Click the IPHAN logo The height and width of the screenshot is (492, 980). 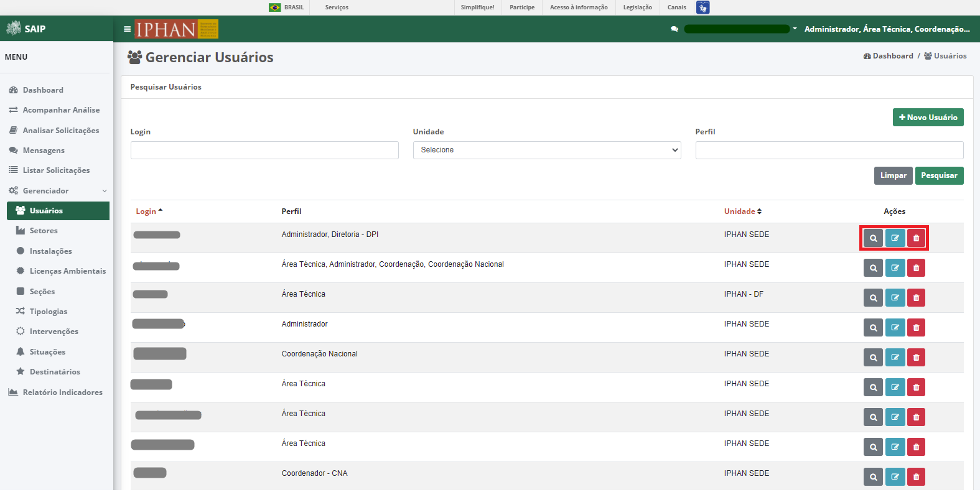pyautogui.click(x=177, y=29)
